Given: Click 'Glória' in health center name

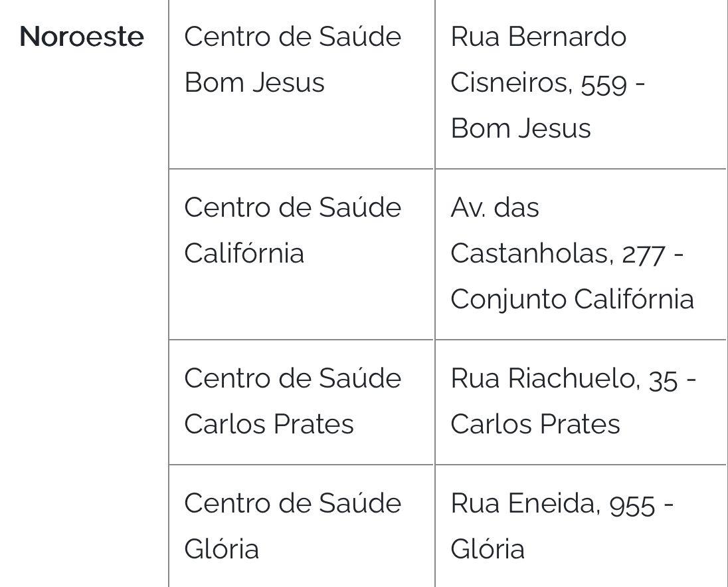Looking at the screenshot, I should (x=221, y=549).
